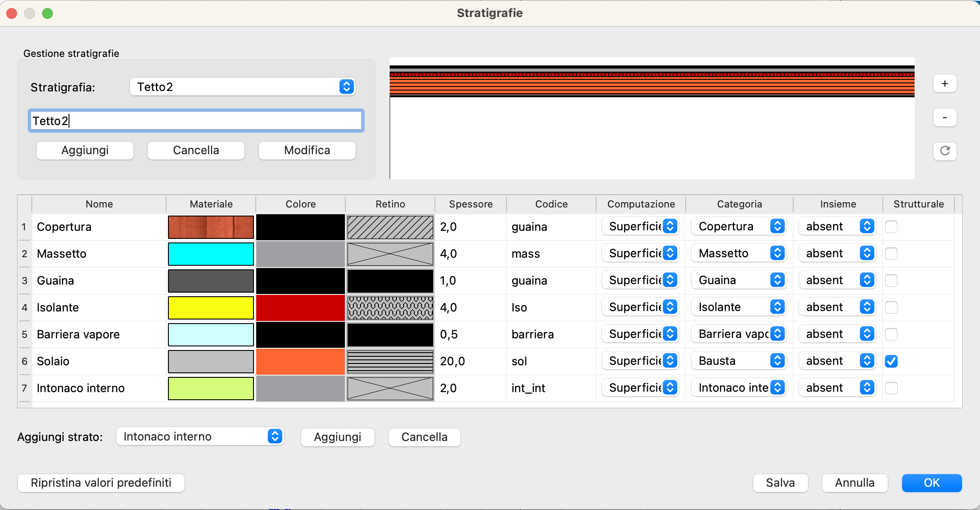The width and height of the screenshot is (980, 510).
Task: Click the Annulla button
Action: pyautogui.click(x=855, y=483)
